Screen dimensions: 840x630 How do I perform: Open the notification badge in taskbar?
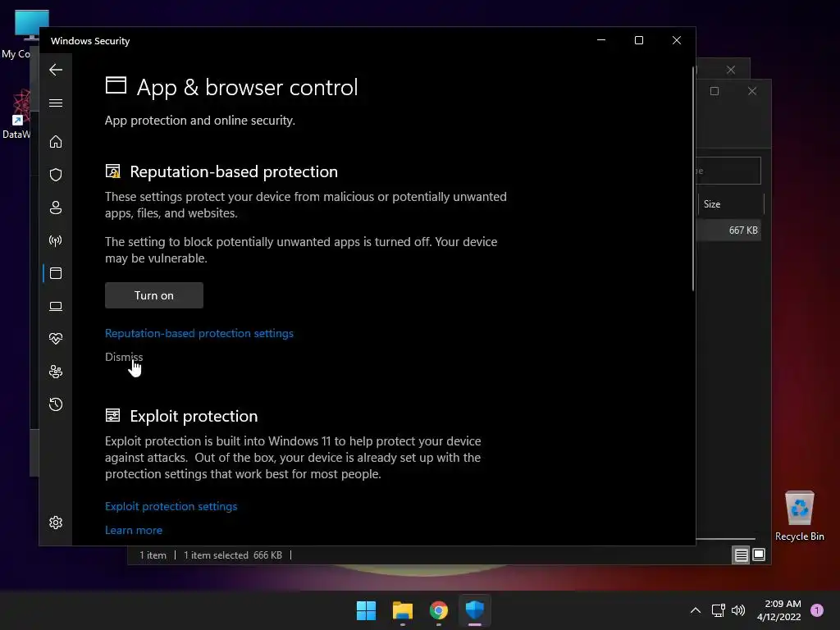click(x=817, y=609)
